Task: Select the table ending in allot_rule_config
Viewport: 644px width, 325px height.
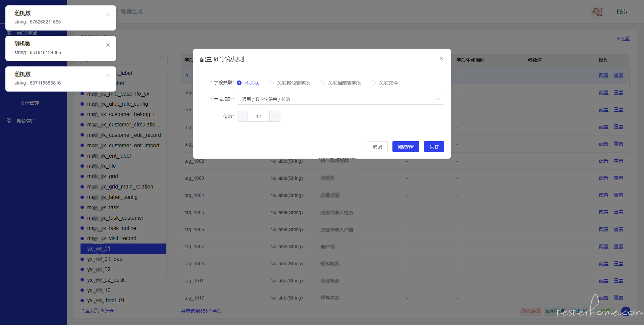Action: pyautogui.click(x=117, y=104)
